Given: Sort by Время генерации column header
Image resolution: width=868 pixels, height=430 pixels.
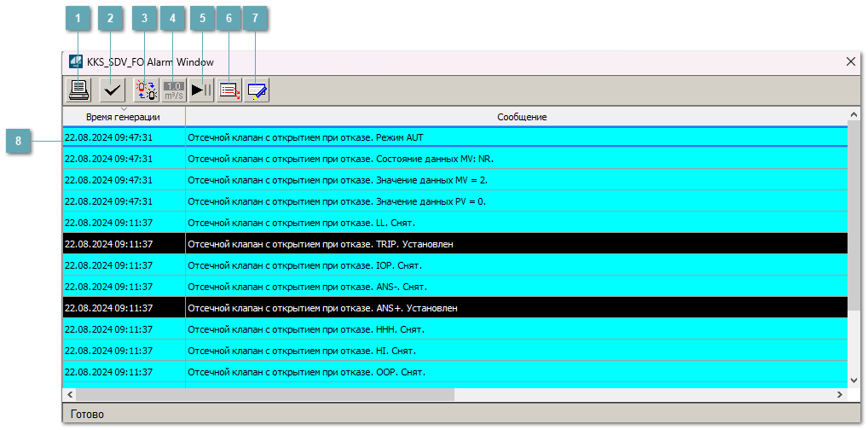Looking at the screenshot, I should tap(124, 117).
